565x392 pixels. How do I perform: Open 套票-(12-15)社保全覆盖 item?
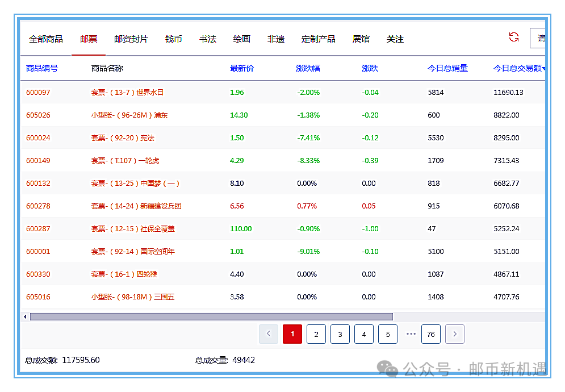coord(133,228)
